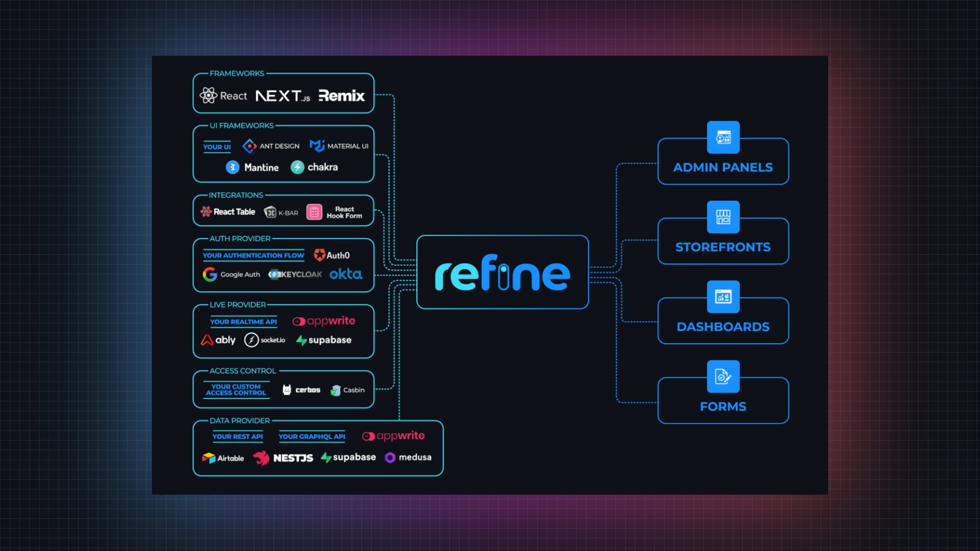The image size is (980, 551).
Task: Click the ably red triangle icon
Action: click(207, 340)
